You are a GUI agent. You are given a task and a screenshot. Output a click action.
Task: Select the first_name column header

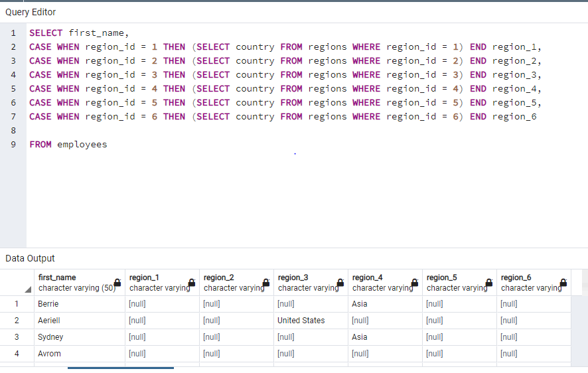pos(80,282)
